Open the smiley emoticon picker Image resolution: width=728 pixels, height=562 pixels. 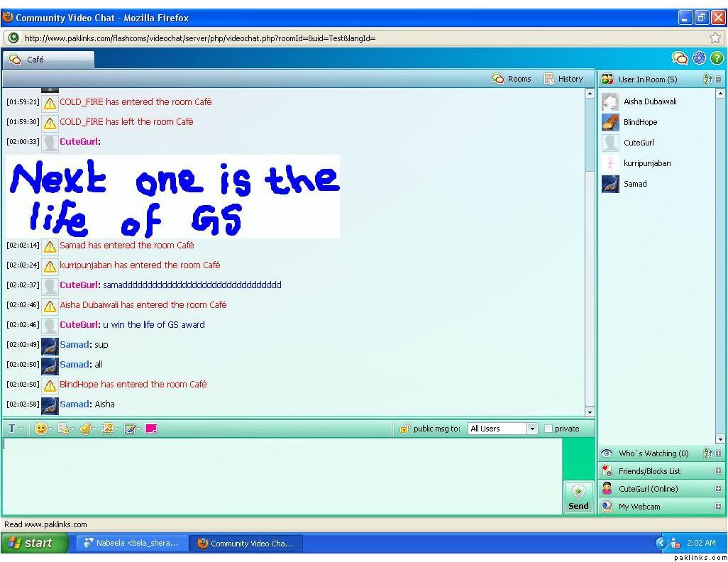tap(41, 429)
